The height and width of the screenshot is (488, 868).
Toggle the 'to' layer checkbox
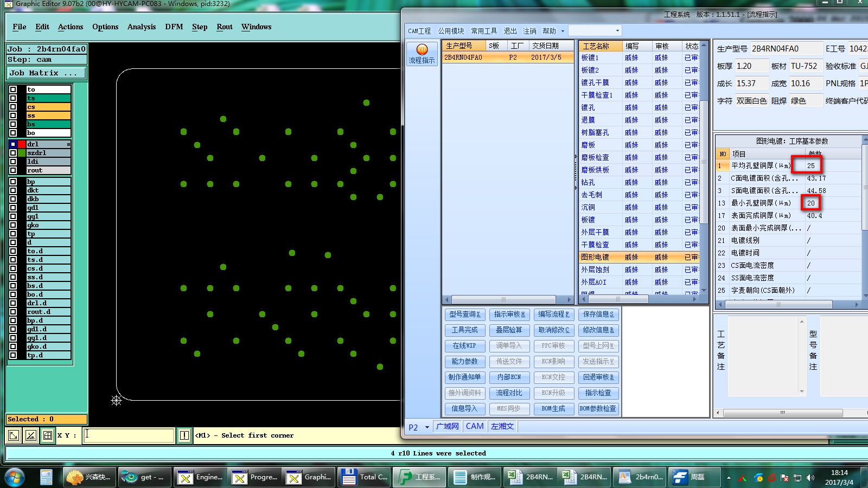13,89
